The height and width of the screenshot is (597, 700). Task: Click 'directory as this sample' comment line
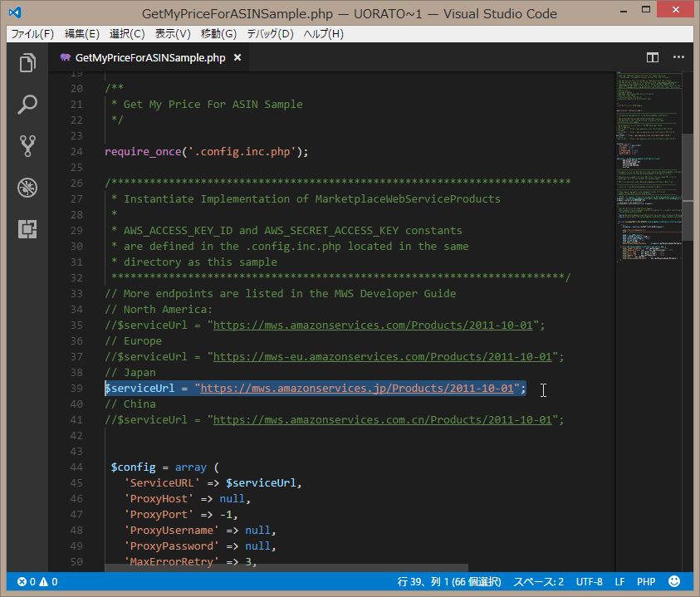(x=200, y=262)
